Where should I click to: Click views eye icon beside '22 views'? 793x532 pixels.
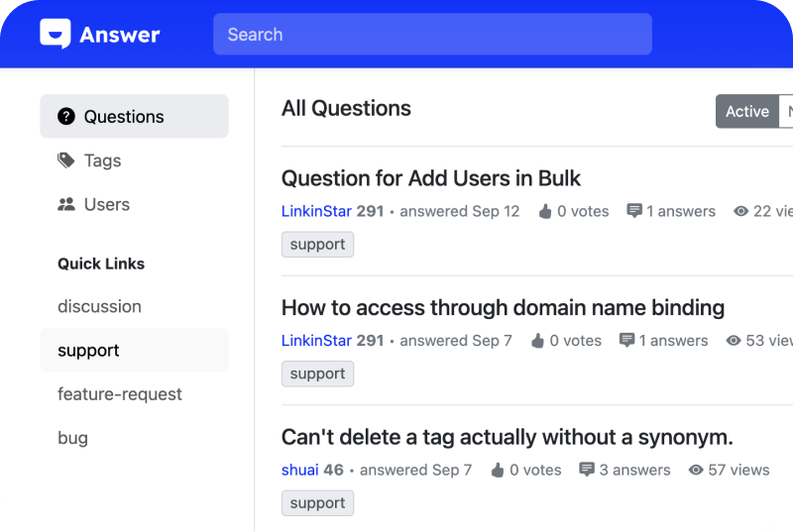point(740,211)
